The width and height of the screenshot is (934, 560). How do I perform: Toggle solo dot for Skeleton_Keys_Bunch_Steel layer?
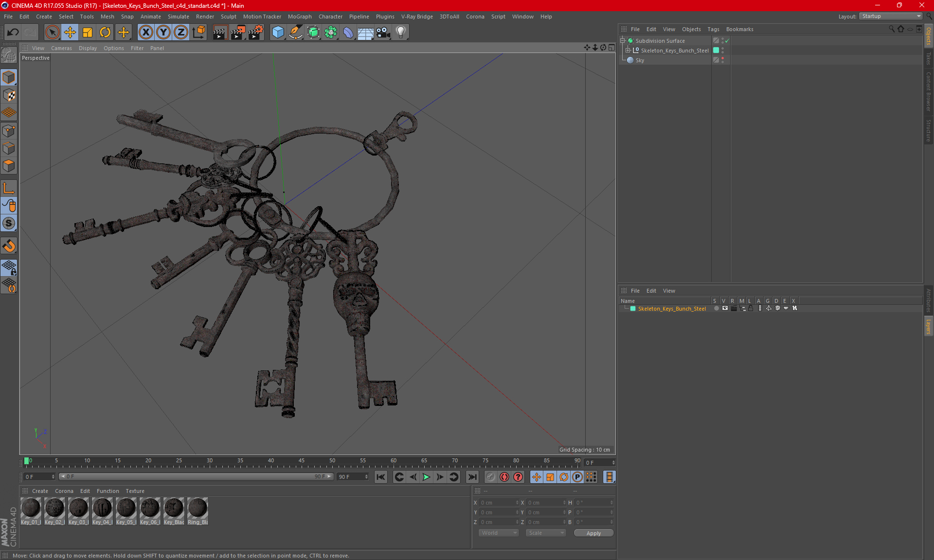click(716, 309)
